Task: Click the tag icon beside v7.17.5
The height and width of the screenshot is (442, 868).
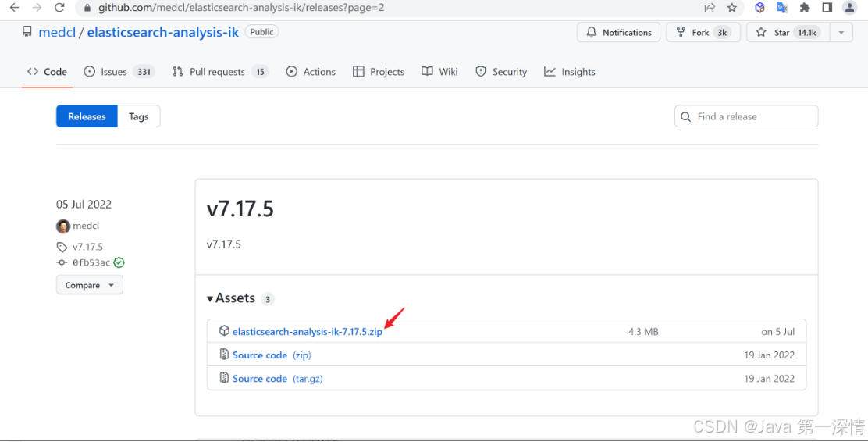Action: [62, 247]
